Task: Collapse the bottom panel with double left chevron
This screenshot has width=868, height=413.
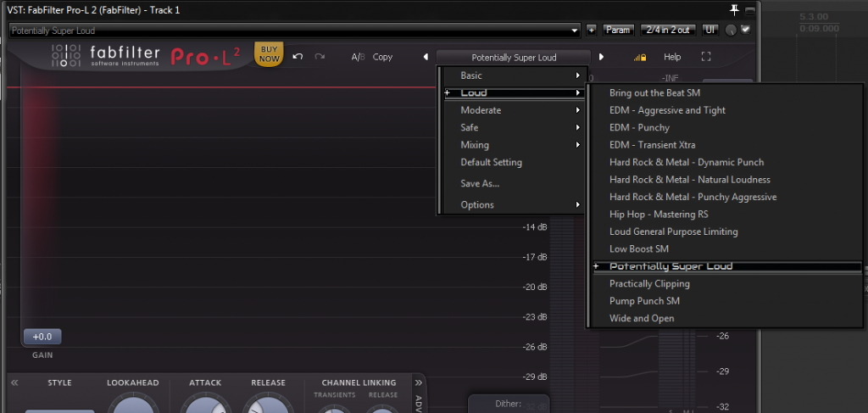Action: point(15,382)
